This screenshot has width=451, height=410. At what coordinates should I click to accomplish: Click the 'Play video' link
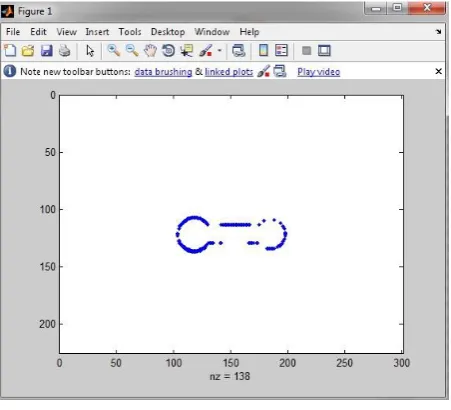(x=319, y=72)
